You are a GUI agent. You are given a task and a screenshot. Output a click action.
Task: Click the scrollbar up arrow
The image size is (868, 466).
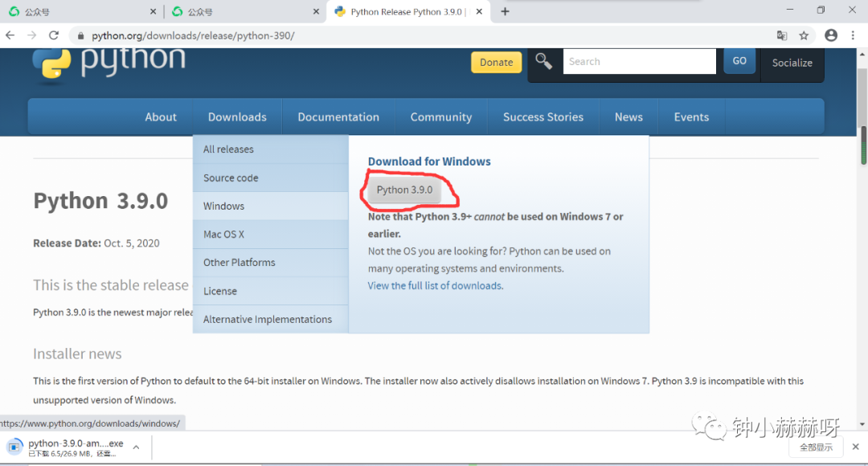pos(862,55)
